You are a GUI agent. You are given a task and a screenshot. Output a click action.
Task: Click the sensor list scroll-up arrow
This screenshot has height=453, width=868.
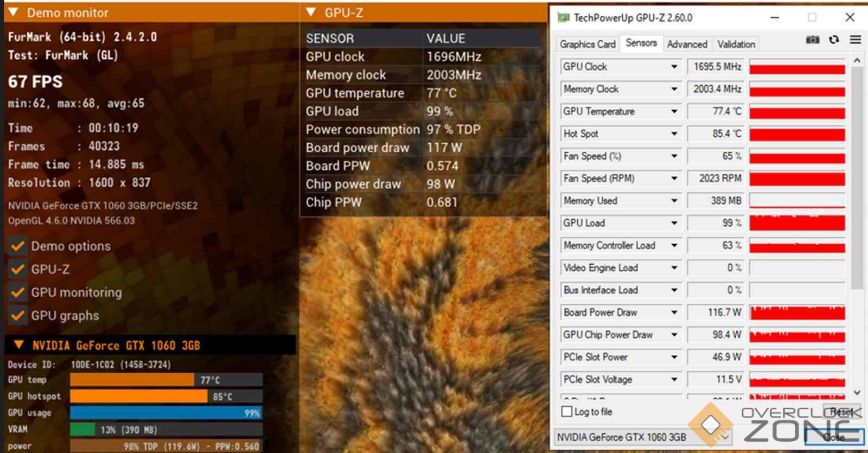(x=857, y=61)
